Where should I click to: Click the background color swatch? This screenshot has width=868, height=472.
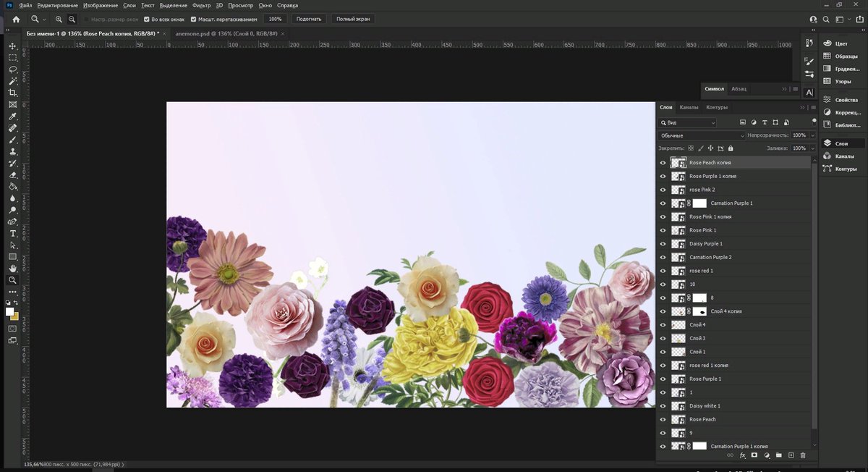pos(15,317)
